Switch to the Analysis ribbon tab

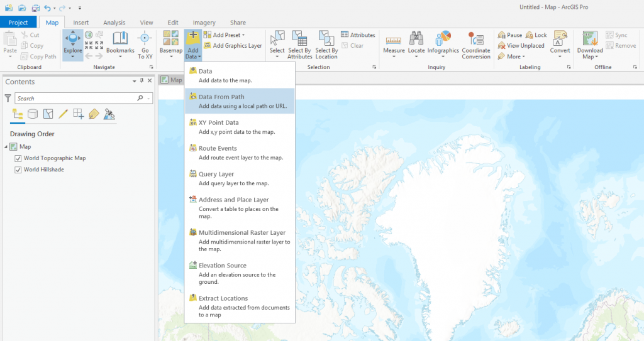tap(114, 23)
